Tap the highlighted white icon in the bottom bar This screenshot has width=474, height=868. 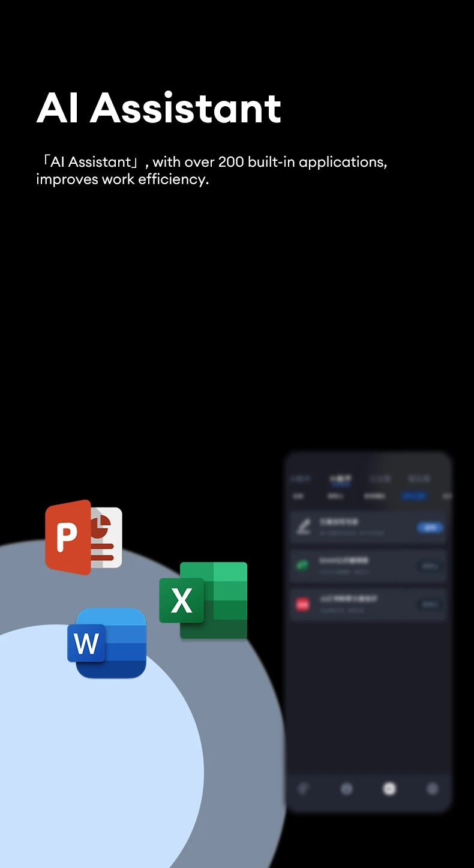[389, 789]
